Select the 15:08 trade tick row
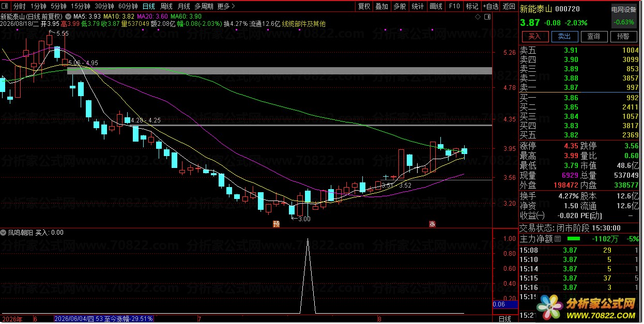 tap(580, 250)
